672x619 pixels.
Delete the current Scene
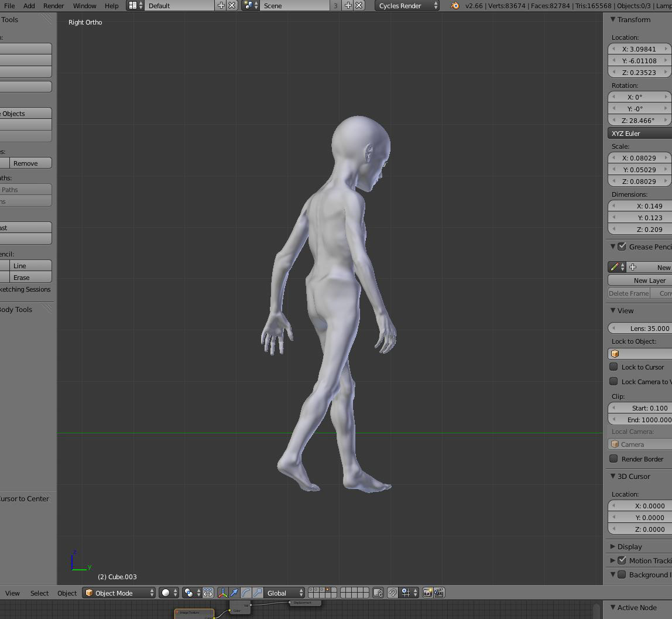click(359, 6)
